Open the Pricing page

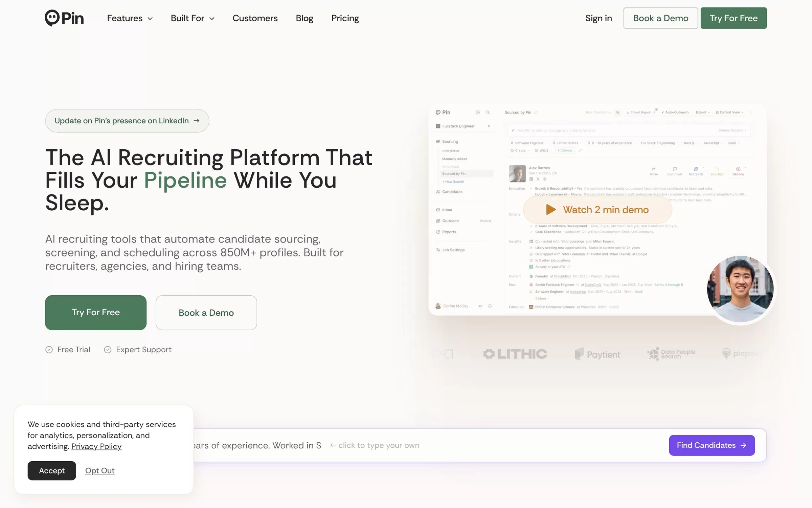tap(345, 18)
